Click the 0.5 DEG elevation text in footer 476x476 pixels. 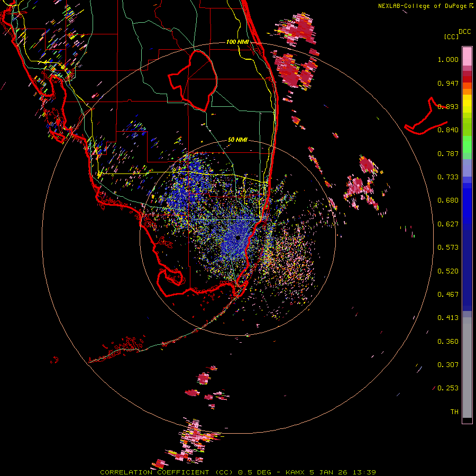tap(255, 472)
